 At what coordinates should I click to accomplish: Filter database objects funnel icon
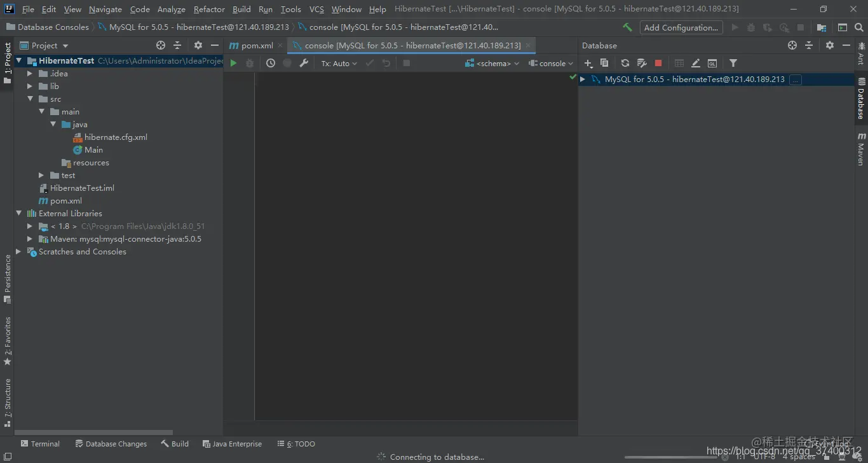coord(733,63)
